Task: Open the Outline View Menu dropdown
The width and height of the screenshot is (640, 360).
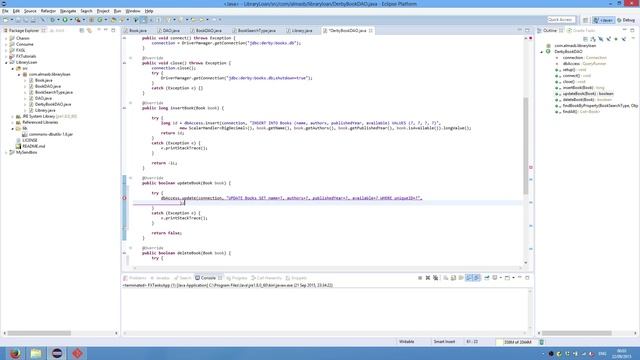Action: point(633,39)
